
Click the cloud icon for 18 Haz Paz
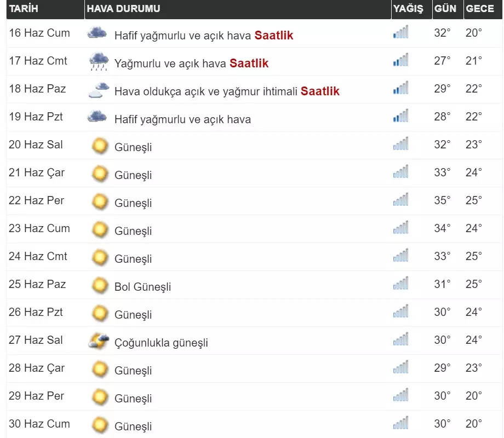98,90
